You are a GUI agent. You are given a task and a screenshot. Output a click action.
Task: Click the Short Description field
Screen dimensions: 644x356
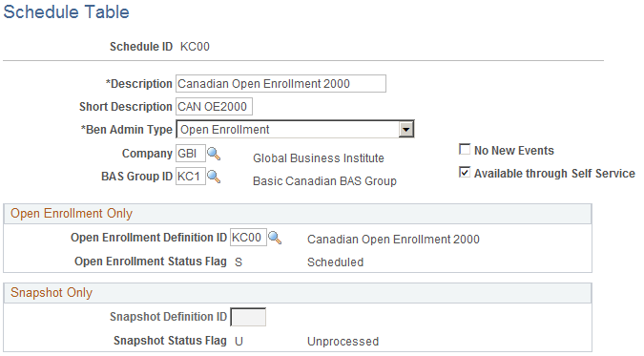tap(214, 107)
